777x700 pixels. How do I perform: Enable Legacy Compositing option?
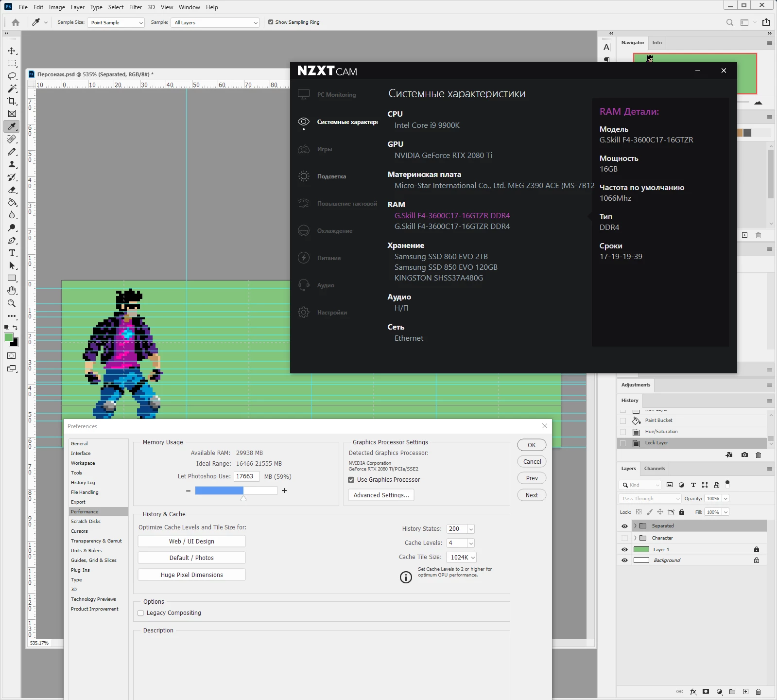click(x=141, y=613)
